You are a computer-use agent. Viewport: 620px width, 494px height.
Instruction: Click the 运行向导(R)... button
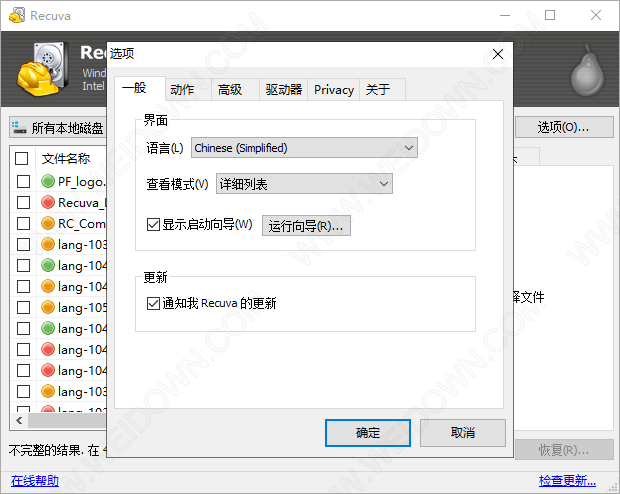(x=306, y=225)
